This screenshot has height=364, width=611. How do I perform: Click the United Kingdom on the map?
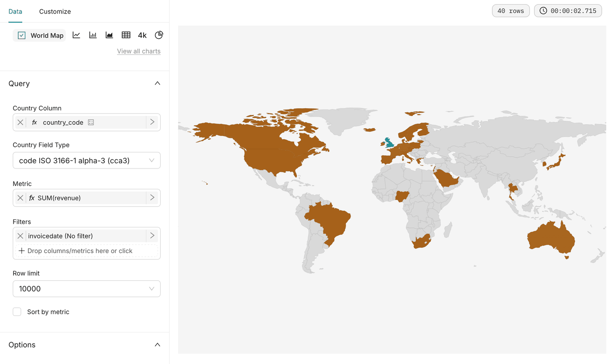[389, 143]
